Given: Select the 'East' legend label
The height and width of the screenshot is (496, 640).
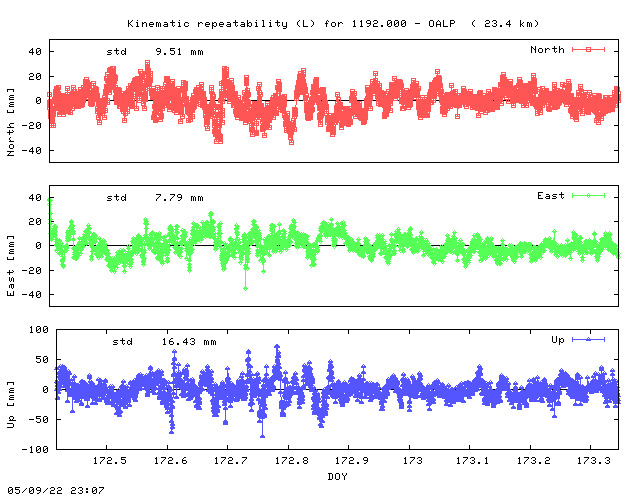Looking at the screenshot, I should click(x=551, y=196).
